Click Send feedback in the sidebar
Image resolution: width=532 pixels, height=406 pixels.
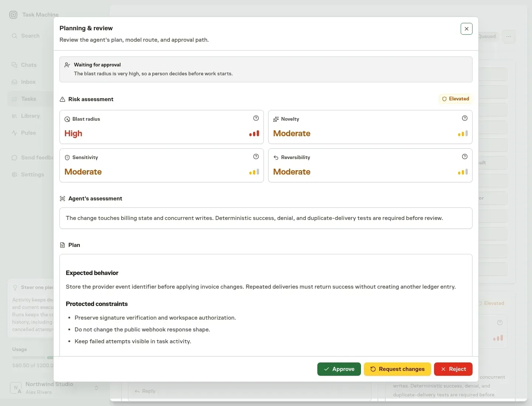[31, 158]
